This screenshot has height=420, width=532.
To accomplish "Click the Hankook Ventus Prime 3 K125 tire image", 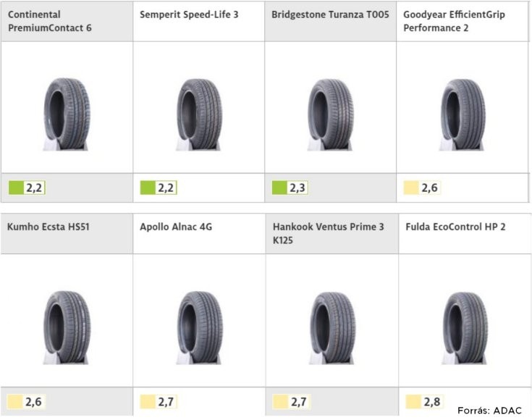I will [x=332, y=328].
